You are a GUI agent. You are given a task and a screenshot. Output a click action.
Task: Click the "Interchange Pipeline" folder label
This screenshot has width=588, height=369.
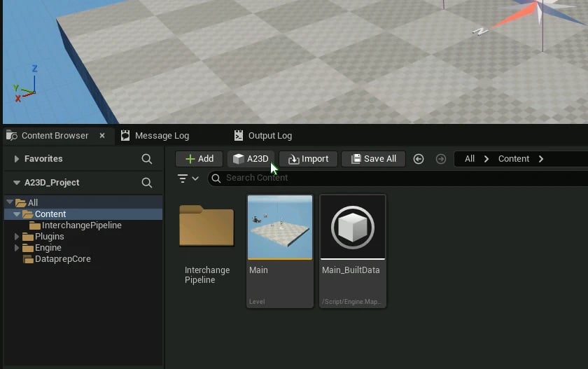click(207, 275)
